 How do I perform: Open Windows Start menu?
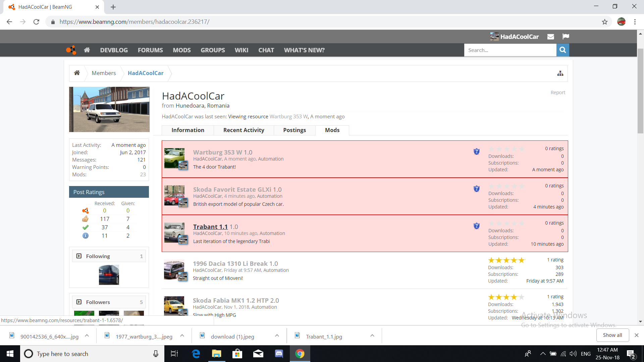(10, 354)
